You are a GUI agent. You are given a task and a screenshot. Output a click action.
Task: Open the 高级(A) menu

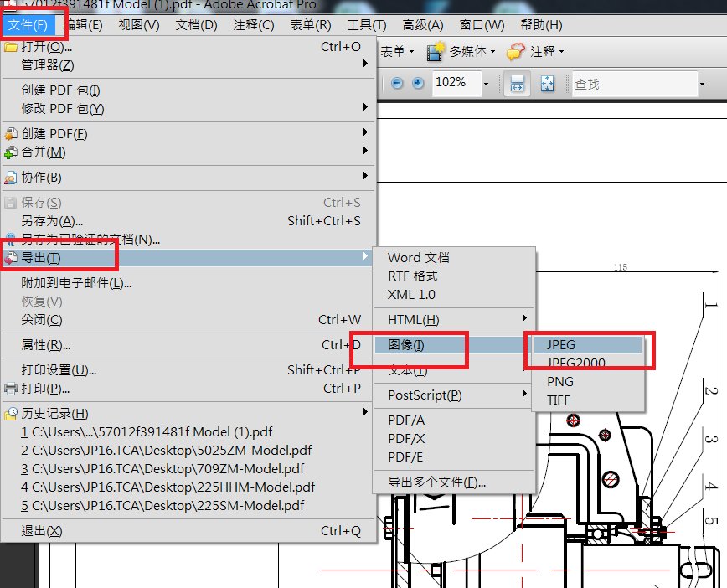423,24
